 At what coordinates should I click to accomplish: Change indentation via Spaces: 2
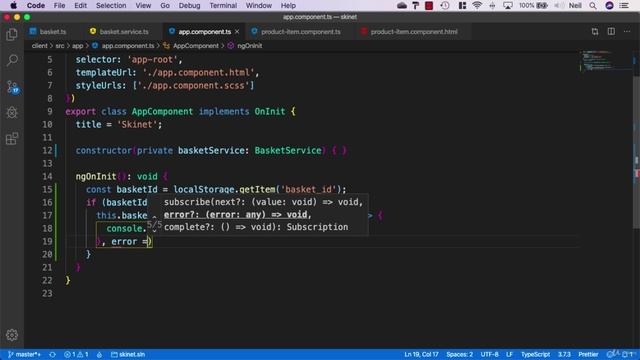[x=459, y=354]
